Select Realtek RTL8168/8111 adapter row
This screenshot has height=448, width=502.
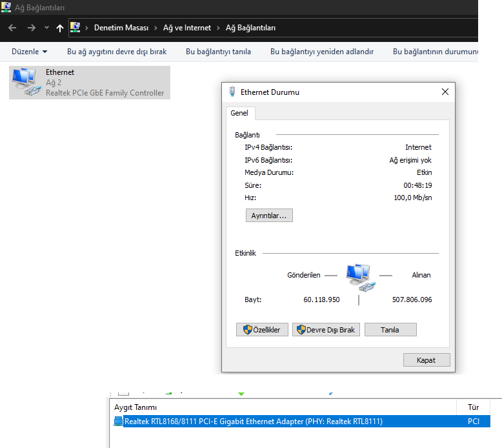pos(302,421)
